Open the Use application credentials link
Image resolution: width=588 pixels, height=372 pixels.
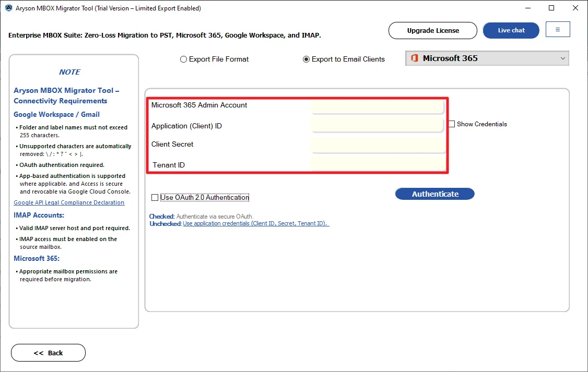click(x=256, y=223)
